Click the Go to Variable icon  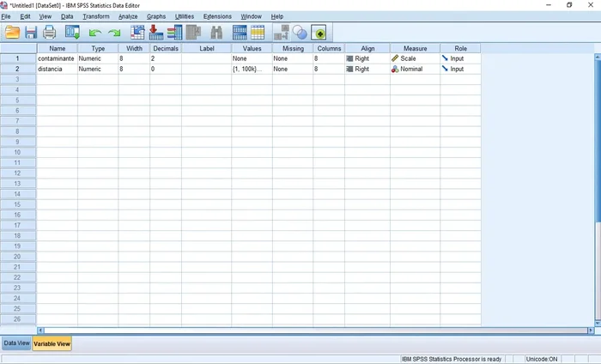coord(155,33)
